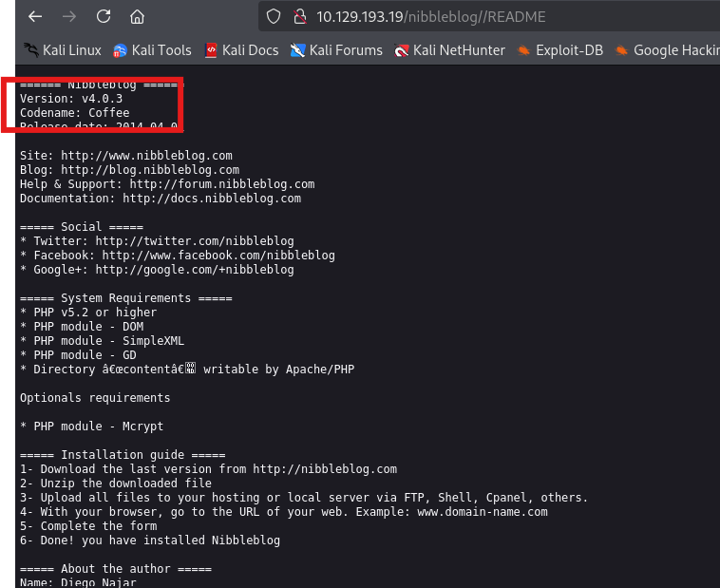Click the 'PHP v5.2 or higher' line
Screen dimensions: 720x588
[88, 312]
